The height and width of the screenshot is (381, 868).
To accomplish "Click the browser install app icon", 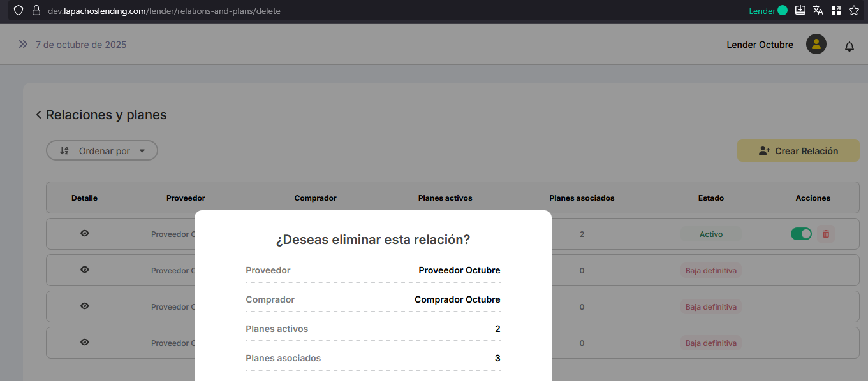I will pos(800,11).
